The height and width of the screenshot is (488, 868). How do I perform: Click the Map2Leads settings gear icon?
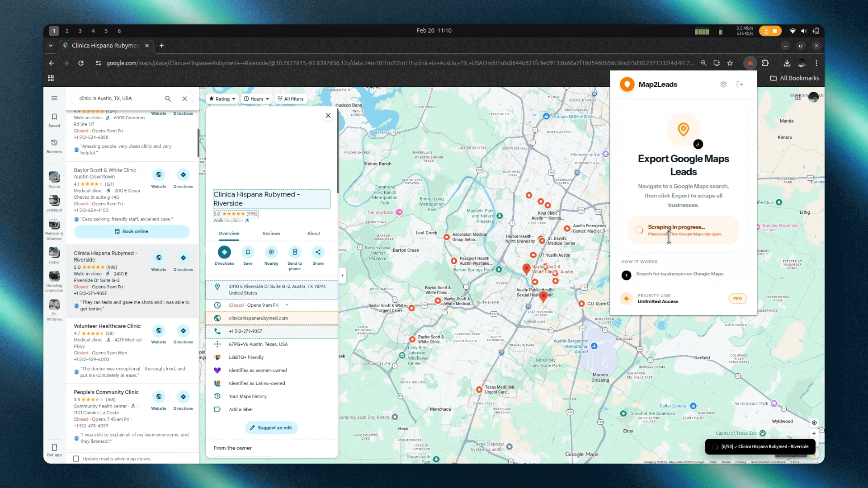pyautogui.click(x=723, y=84)
